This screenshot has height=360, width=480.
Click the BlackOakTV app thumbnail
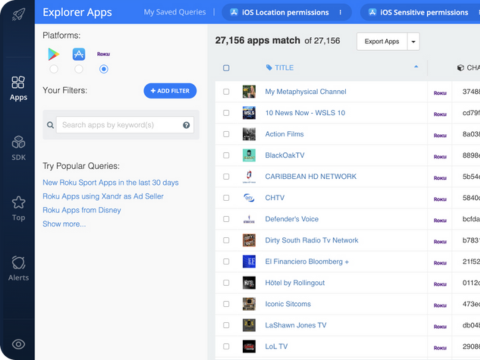(x=249, y=155)
